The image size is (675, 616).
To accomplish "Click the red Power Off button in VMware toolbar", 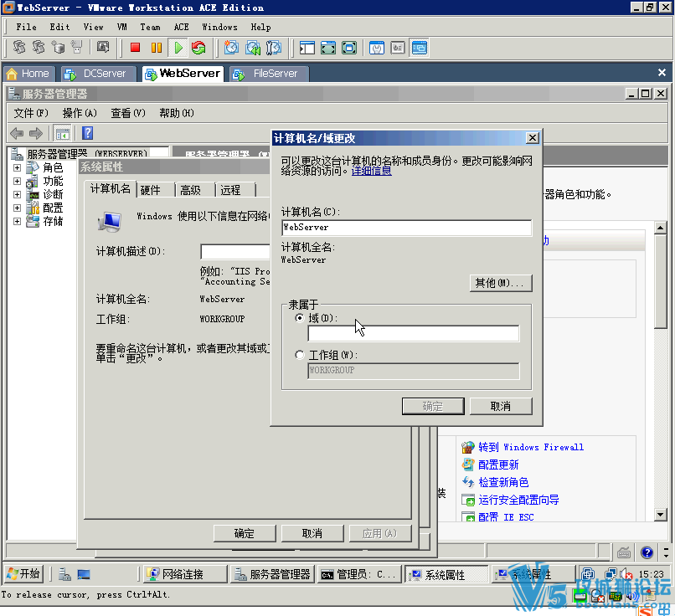I will click(135, 48).
